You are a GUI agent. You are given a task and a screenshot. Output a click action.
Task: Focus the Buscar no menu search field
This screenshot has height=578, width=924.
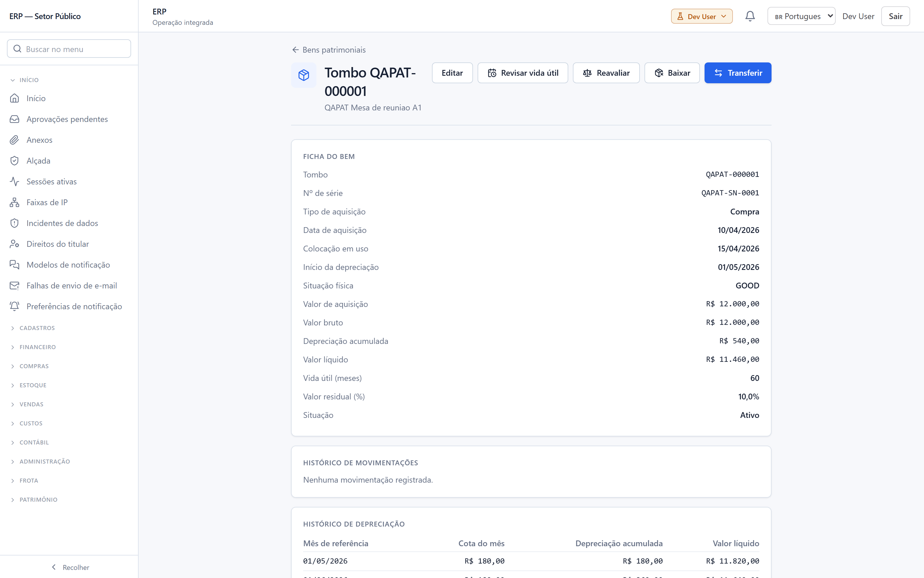[69, 49]
